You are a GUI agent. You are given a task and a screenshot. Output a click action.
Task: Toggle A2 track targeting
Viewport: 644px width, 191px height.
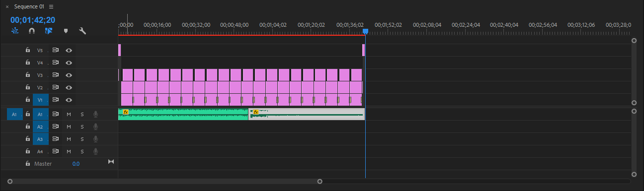coord(41,127)
